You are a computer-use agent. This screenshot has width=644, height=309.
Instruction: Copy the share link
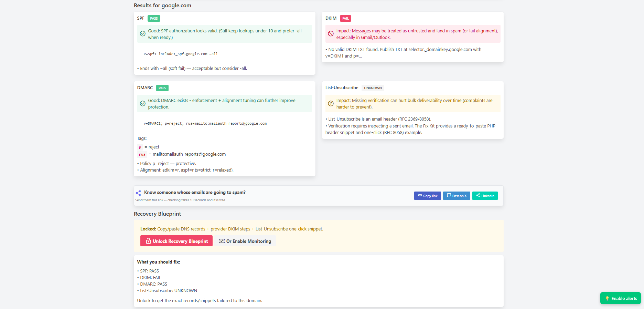coord(428,196)
